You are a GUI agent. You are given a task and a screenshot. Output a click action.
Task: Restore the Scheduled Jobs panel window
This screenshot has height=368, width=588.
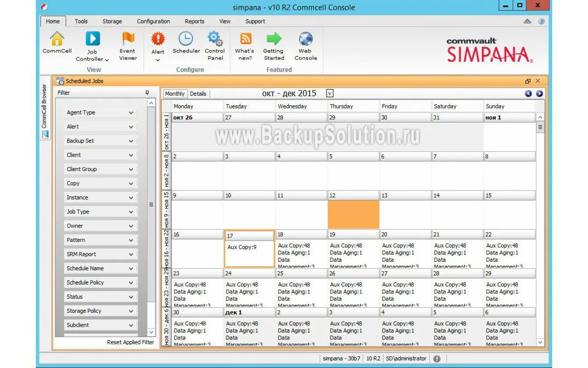coord(528,81)
